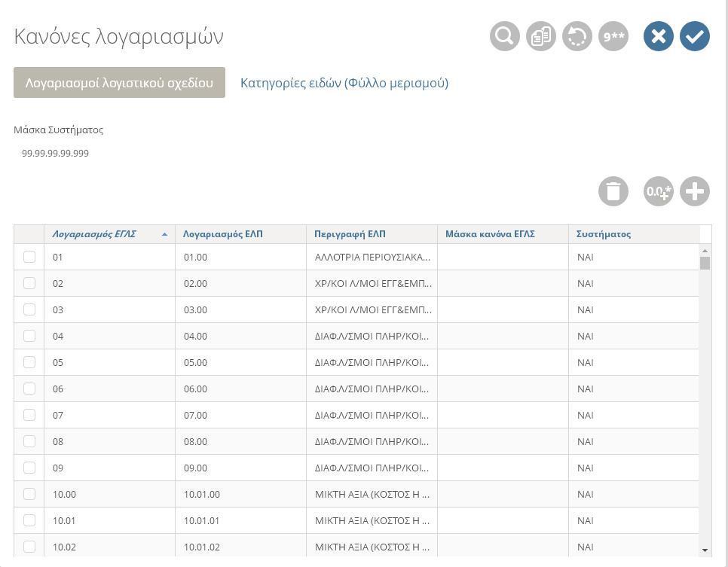Image resolution: width=728 pixels, height=567 pixels.
Task: Click the copy documents icon
Action: point(540,36)
